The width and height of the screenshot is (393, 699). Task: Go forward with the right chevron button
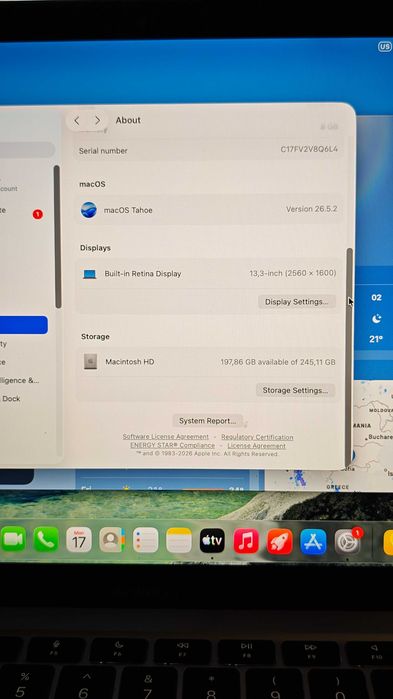[x=97, y=120]
